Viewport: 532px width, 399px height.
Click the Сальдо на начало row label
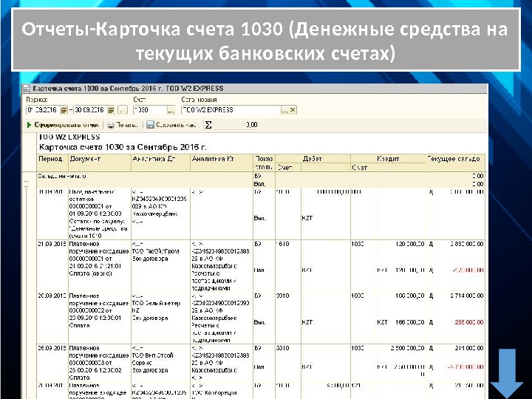[x=62, y=176]
